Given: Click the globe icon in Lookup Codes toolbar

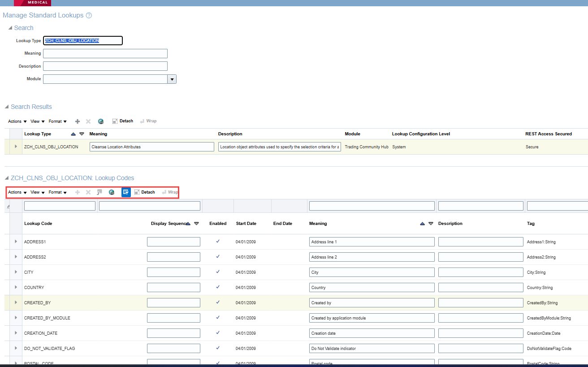Looking at the screenshot, I should click(x=112, y=192).
